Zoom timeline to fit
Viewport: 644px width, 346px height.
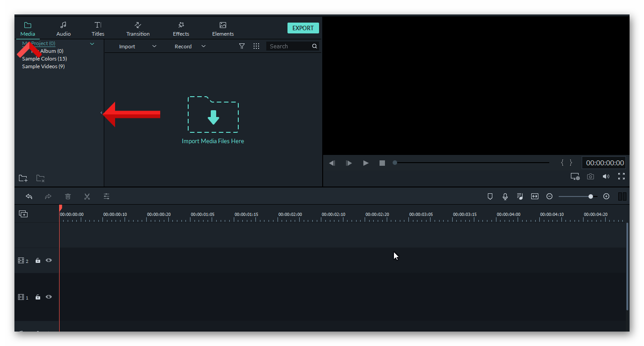pos(535,196)
